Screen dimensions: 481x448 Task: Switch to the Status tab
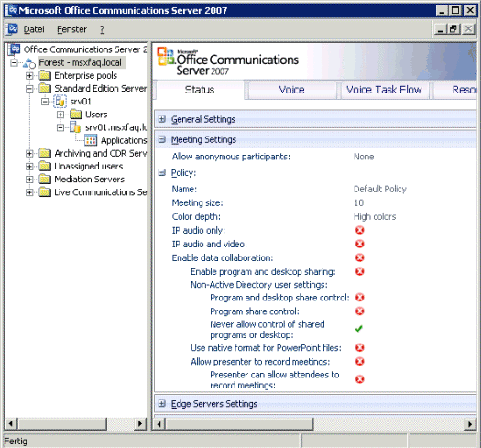coord(200,90)
